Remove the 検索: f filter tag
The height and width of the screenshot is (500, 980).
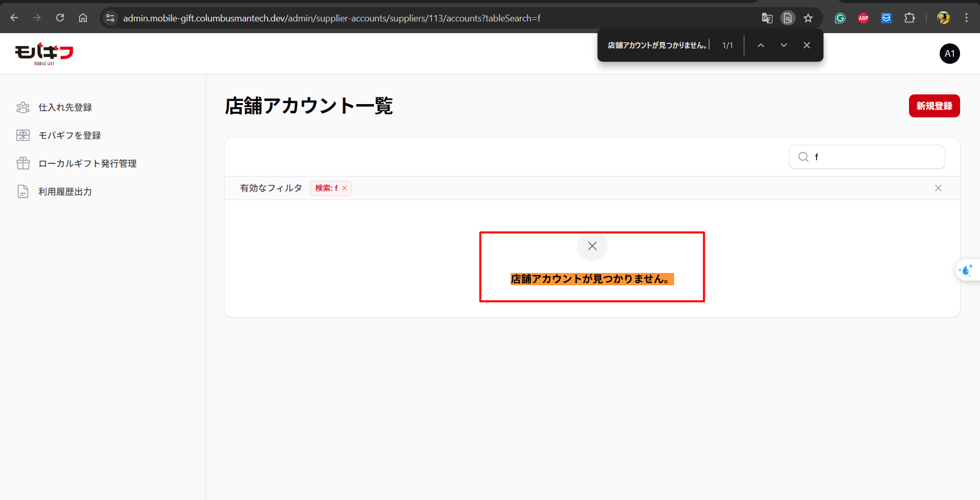[345, 188]
